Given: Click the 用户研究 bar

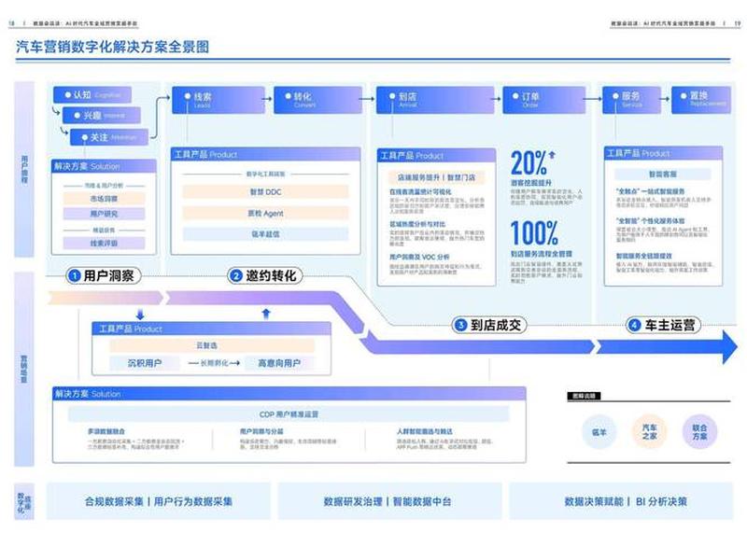Looking at the screenshot, I should click(104, 214).
